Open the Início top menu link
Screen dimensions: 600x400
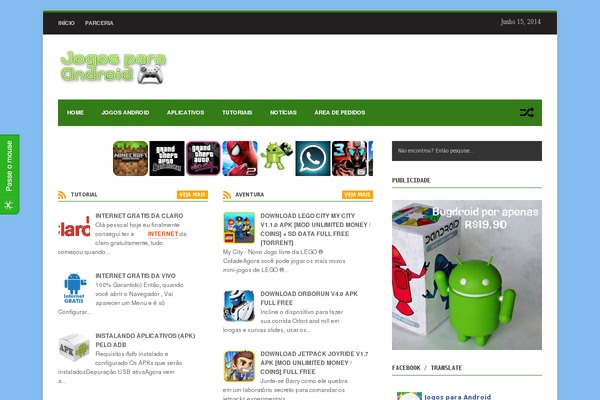(x=66, y=23)
